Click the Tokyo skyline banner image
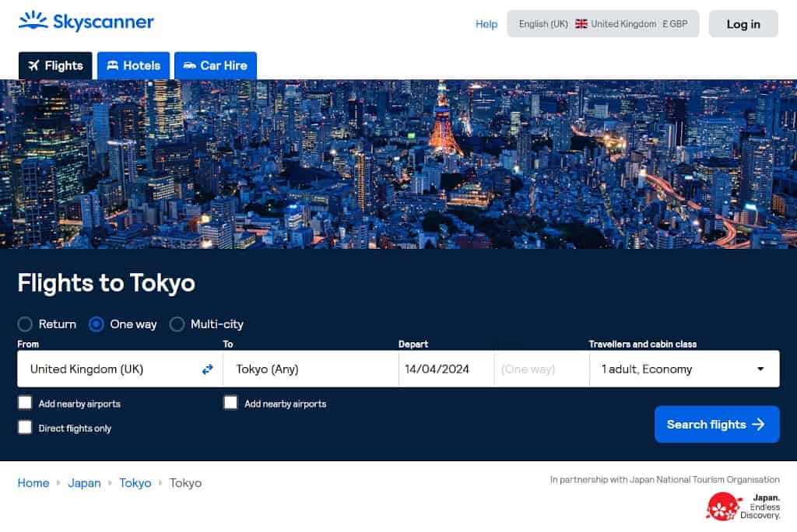Screen dimensions: 797x532 click(x=398, y=164)
